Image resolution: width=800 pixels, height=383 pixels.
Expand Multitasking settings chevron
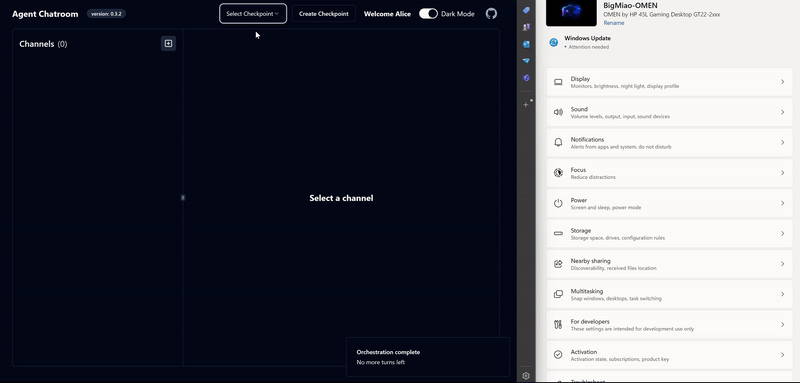pos(783,294)
